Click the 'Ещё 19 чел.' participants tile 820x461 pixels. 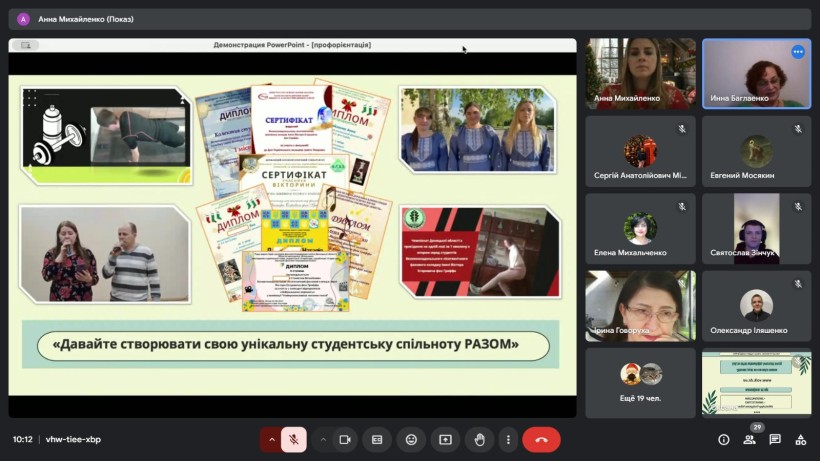pos(640,382)
